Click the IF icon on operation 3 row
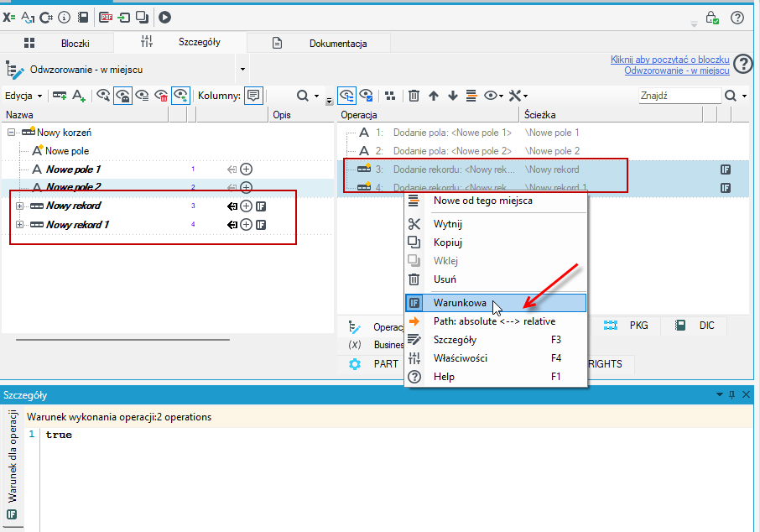 point(726,170)
